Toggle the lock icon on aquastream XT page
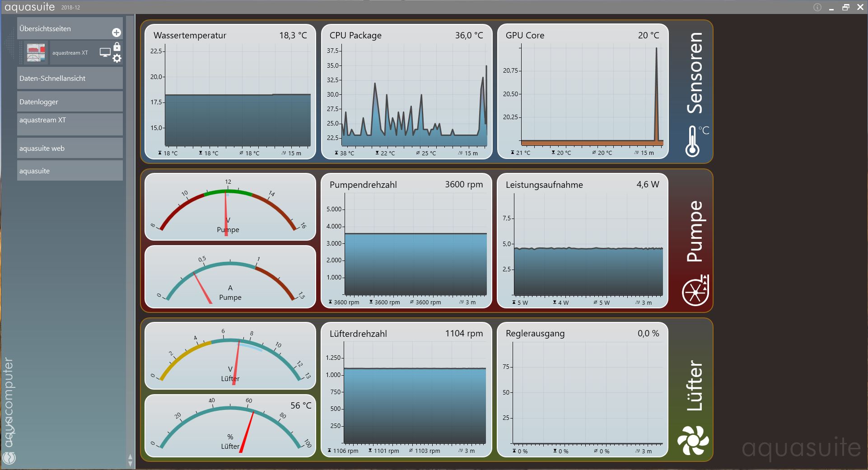The height and width of the screenshot is (470, 868). point(117,47)
